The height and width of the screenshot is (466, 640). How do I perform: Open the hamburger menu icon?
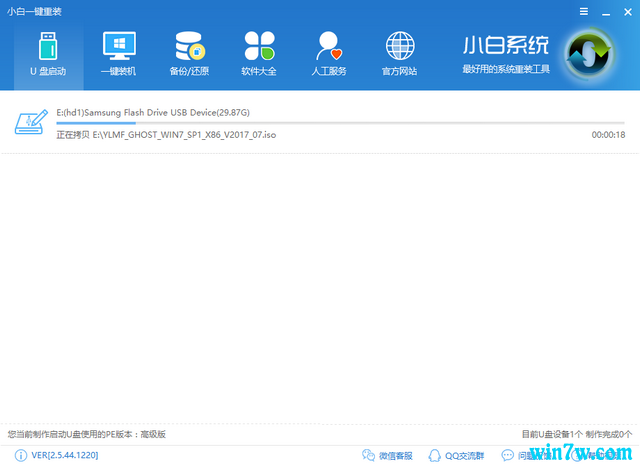coord(584,11)
